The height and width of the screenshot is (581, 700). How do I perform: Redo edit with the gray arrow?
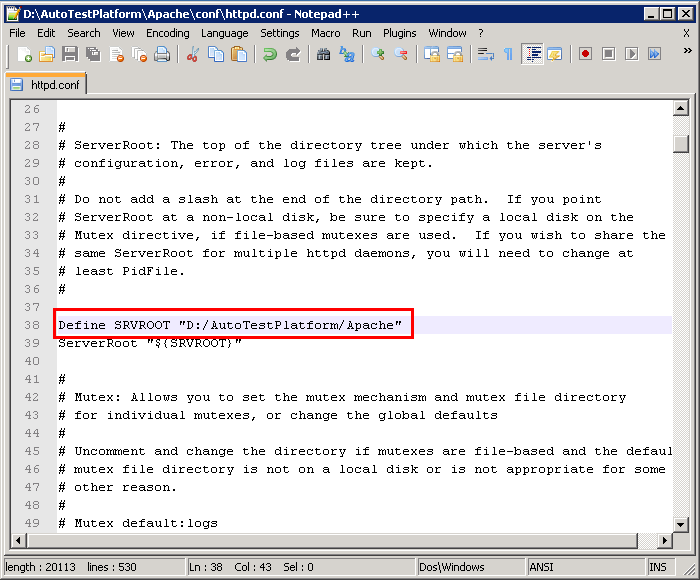tap(293, 54)
